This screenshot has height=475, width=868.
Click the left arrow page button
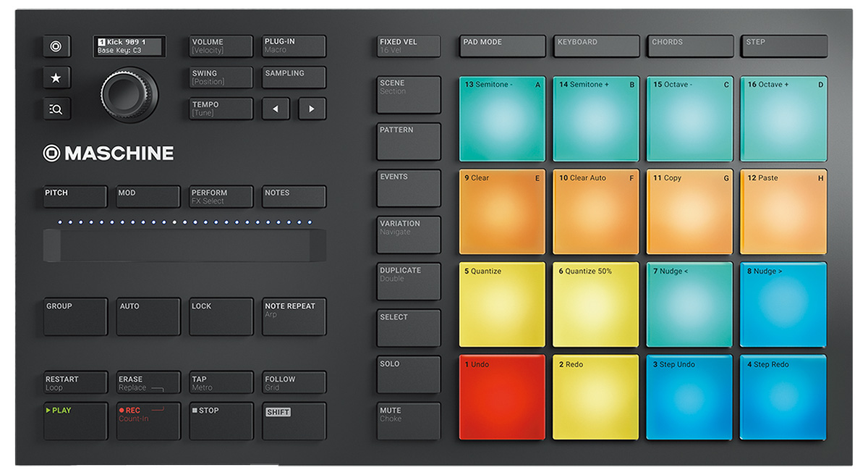[276, 109]
